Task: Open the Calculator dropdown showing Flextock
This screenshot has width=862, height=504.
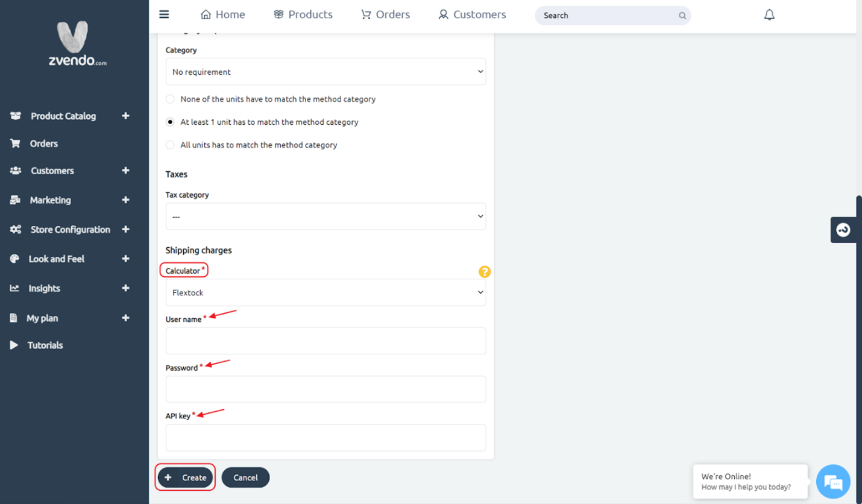Action: [x=326, y=292]
